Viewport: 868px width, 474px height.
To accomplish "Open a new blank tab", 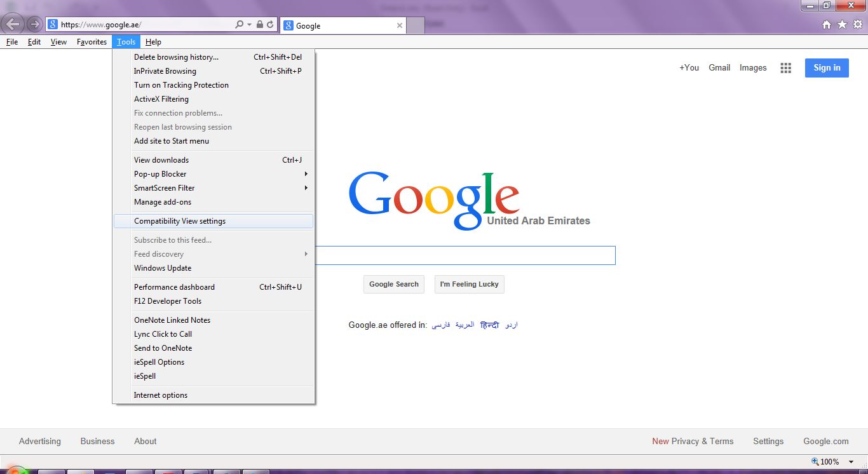I will coord(415,25).
